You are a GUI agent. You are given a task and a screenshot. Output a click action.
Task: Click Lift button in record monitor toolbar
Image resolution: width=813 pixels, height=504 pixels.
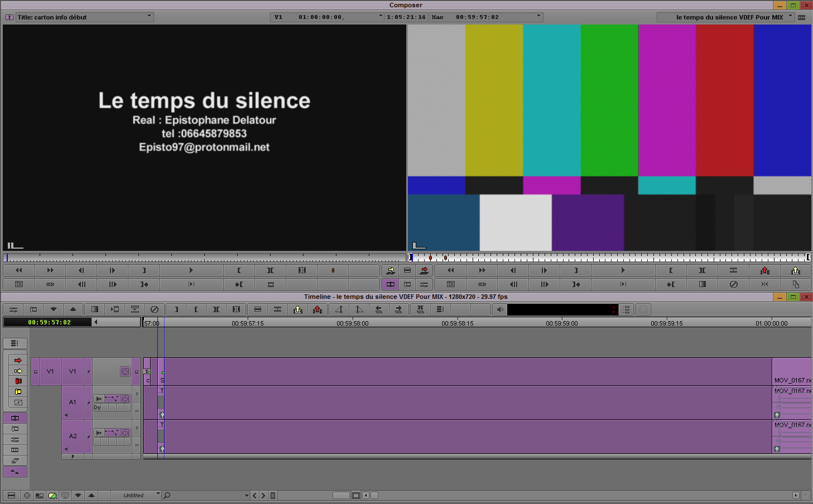[x=764, y=270]
